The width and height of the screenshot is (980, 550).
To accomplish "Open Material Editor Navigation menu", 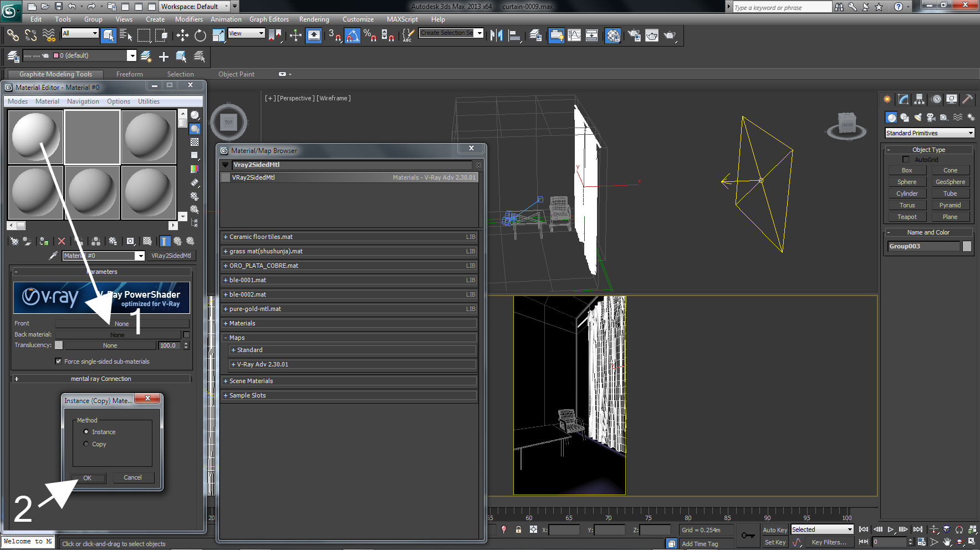I will [x=83, y=101].
